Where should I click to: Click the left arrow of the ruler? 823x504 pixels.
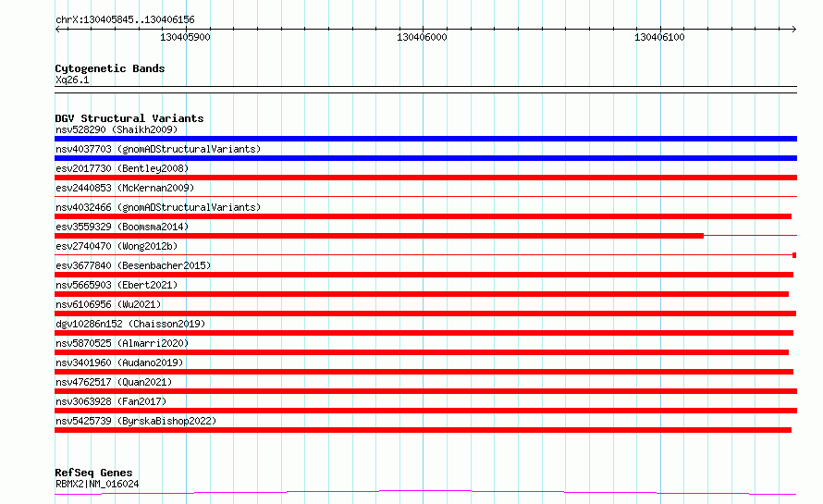tap(58, 30)
